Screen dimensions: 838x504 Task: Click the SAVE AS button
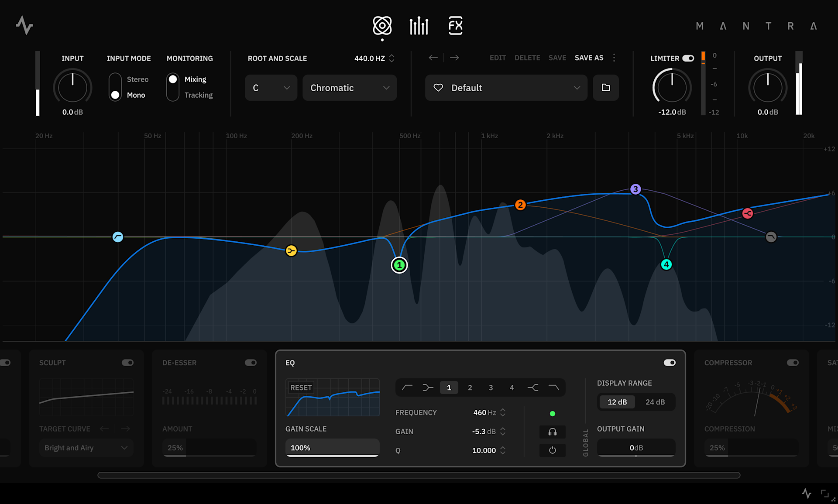click(589, 58)
